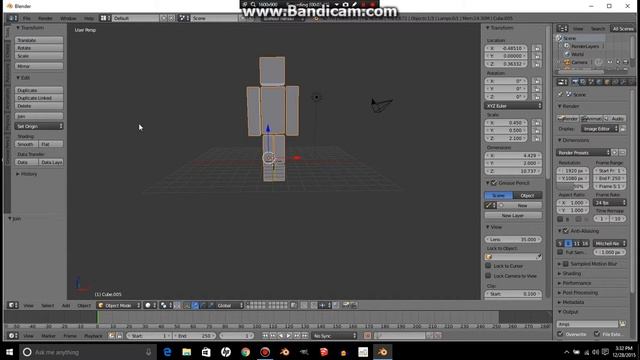This screenshot has height=360, width=640.
Task: Toggle the Overwrite output checkbox
Action: [x=560, y=334]
